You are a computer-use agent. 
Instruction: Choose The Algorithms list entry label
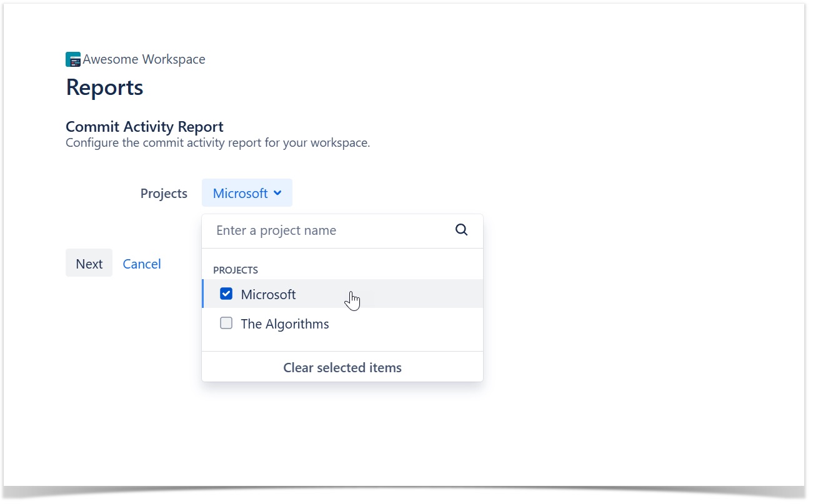284,324
